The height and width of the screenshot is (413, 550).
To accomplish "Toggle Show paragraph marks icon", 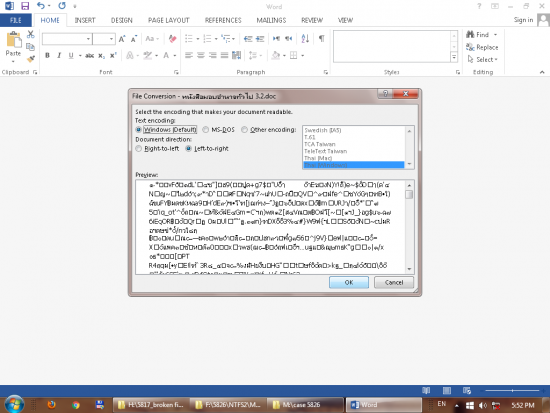I will click(321, 39).
